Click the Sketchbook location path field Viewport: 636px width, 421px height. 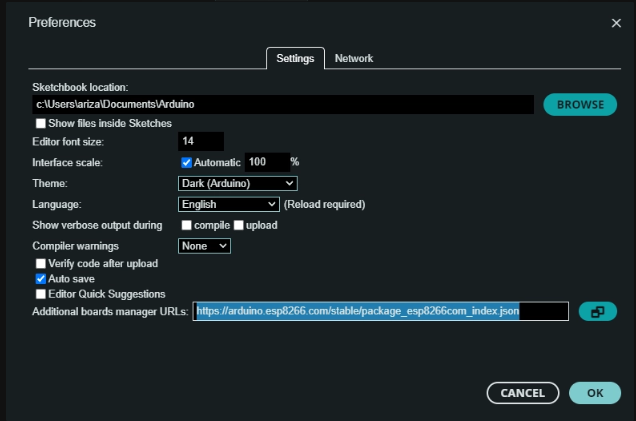pos(283,105)
